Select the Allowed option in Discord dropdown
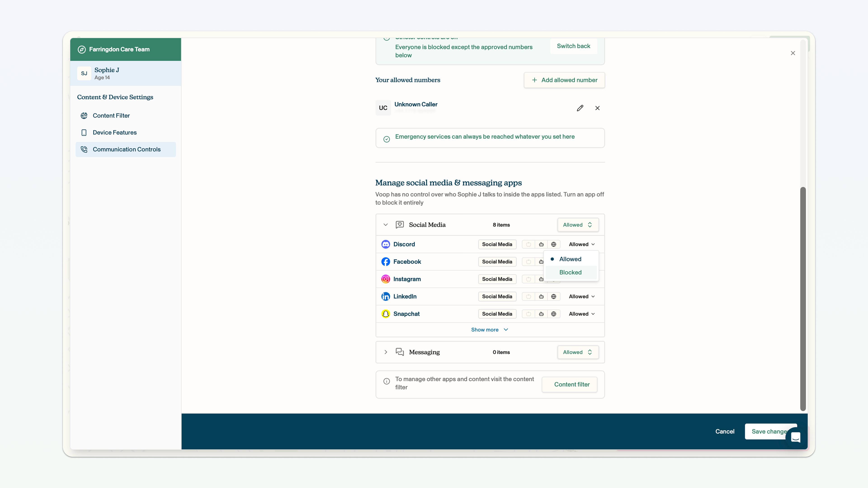The height and width of the screenshot is (488, 868). point(571,259)
